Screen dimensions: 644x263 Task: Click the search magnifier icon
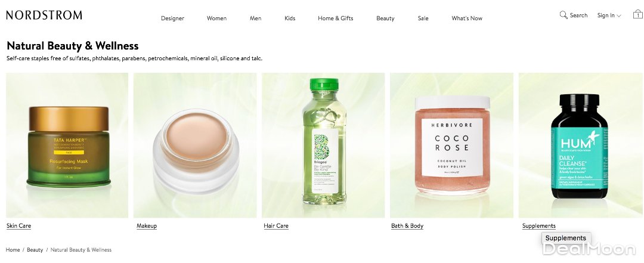pos(563,15)
